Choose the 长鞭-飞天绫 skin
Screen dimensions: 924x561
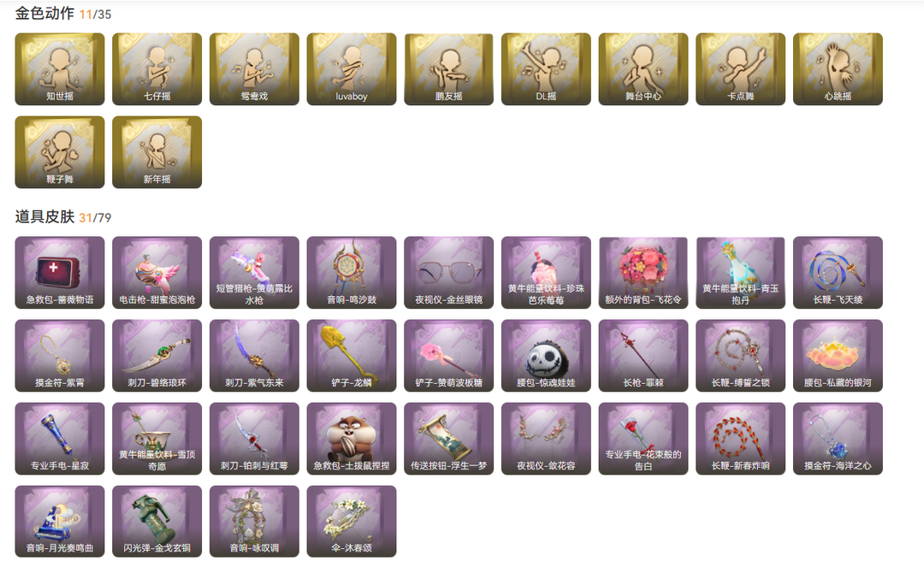click(x=838, y=272)
